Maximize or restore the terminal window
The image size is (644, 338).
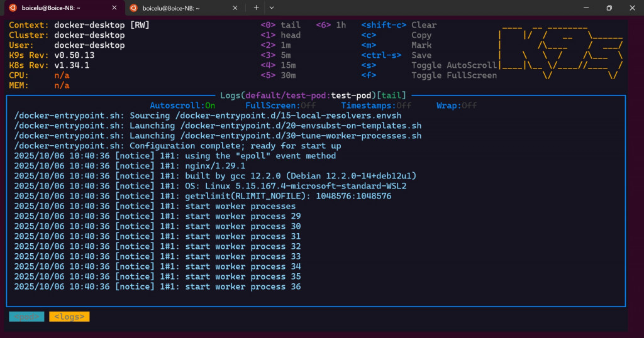[x=609, y=8]
